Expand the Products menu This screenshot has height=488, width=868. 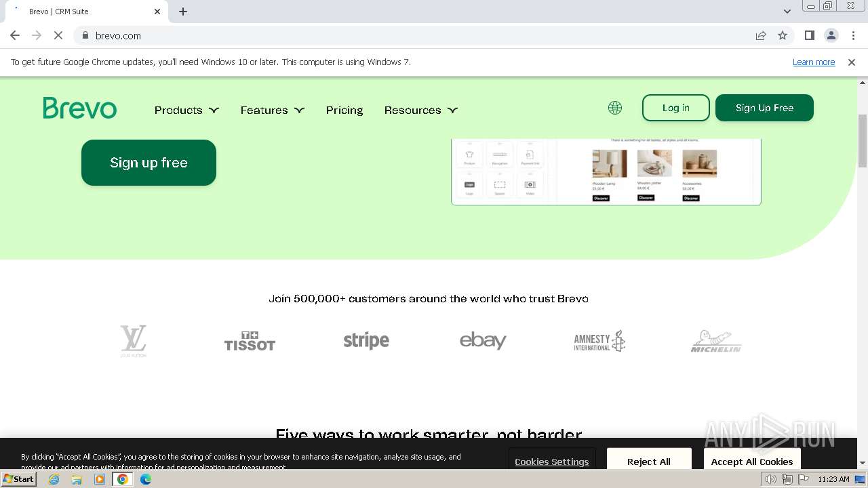coord(186,110)
